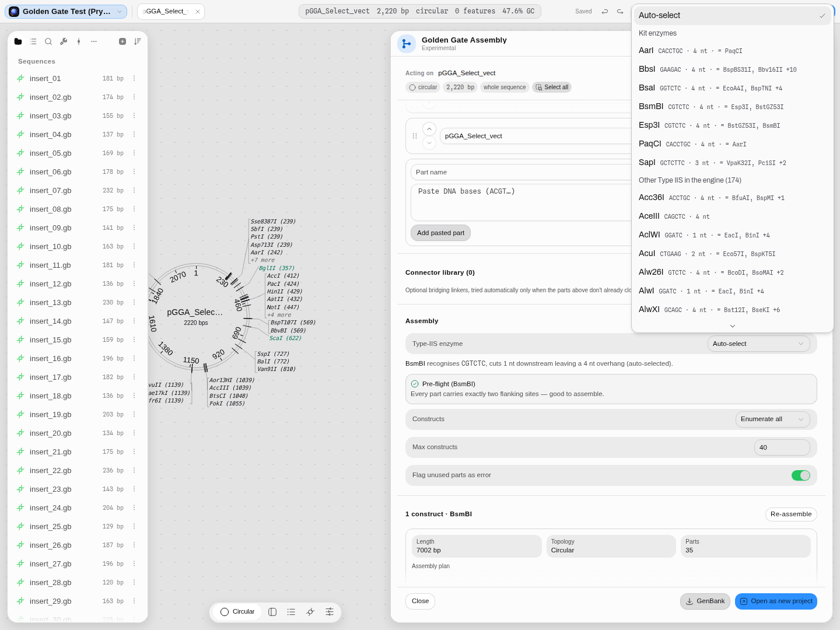The height and width of the screenshot is (630, 840).
Task: Click the Max constructs value field
Action: coord(782,447)
